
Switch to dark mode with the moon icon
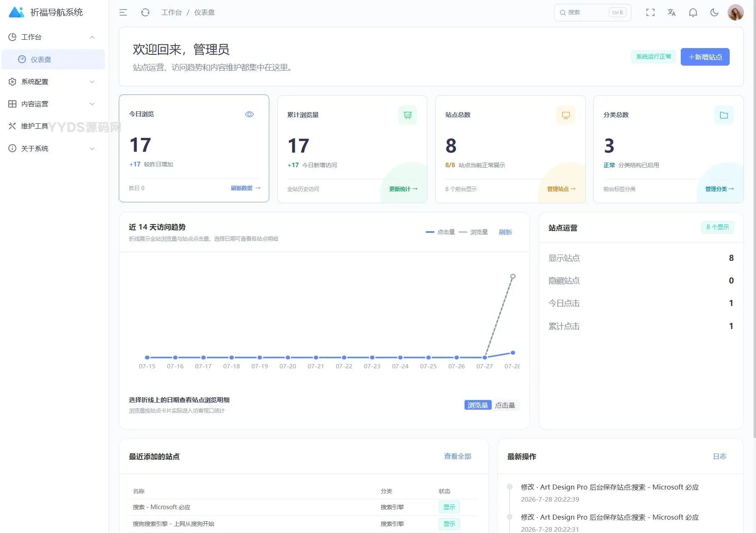(714, 13)
